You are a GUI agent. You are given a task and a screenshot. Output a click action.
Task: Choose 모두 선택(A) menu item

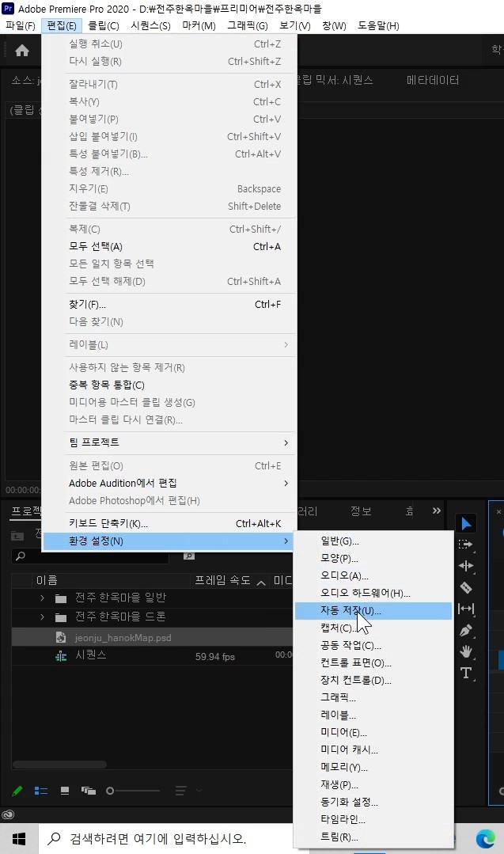point(169,247)
